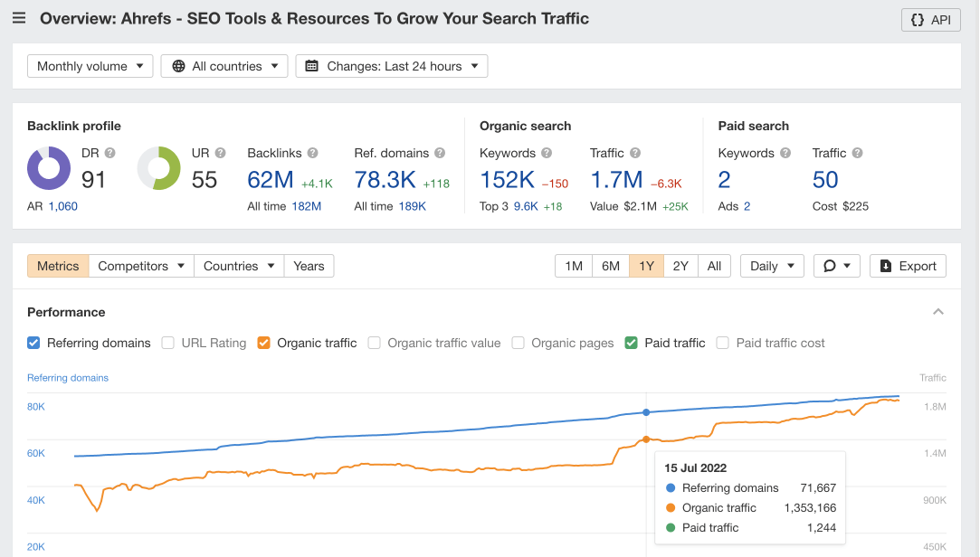Click the Ref. domains help icon
The image size is (980, 557).
point(440,153)
